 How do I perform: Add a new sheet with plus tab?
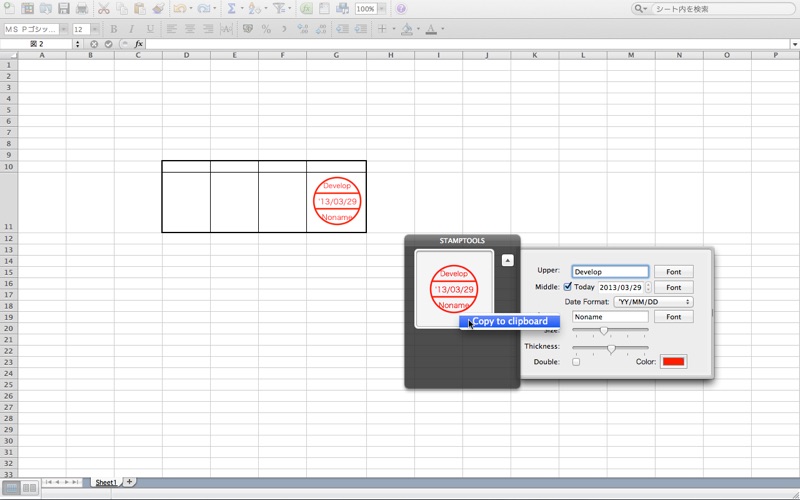pos(130,481)
